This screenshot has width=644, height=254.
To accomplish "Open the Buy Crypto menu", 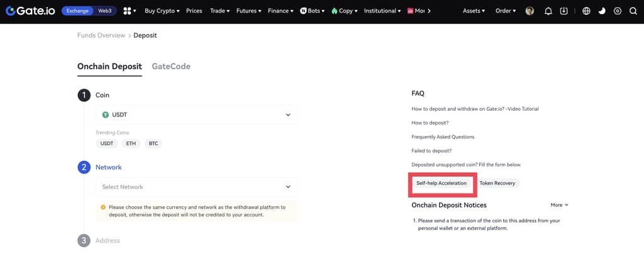I will [x=162, y=11].
